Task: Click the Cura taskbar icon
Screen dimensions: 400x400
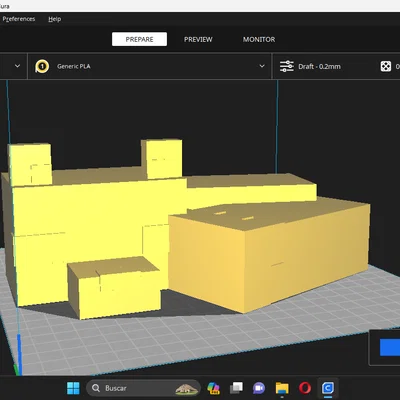Action: click(x=328, y=388)
